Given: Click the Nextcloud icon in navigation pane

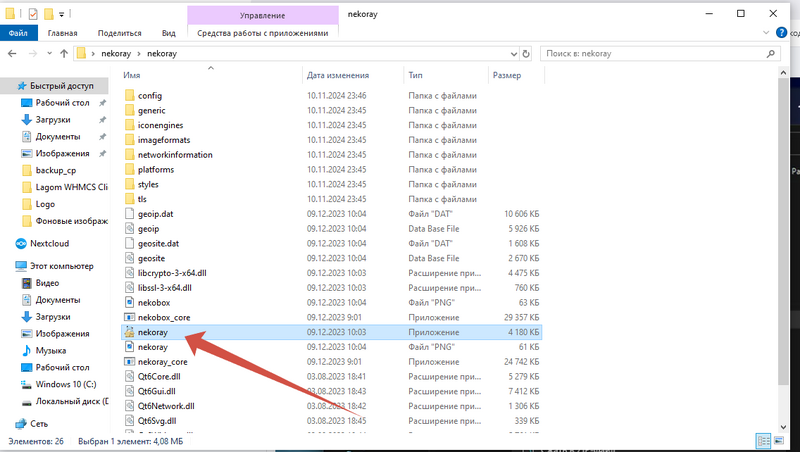Looking at the screenshot, I should tap(22, 243).
